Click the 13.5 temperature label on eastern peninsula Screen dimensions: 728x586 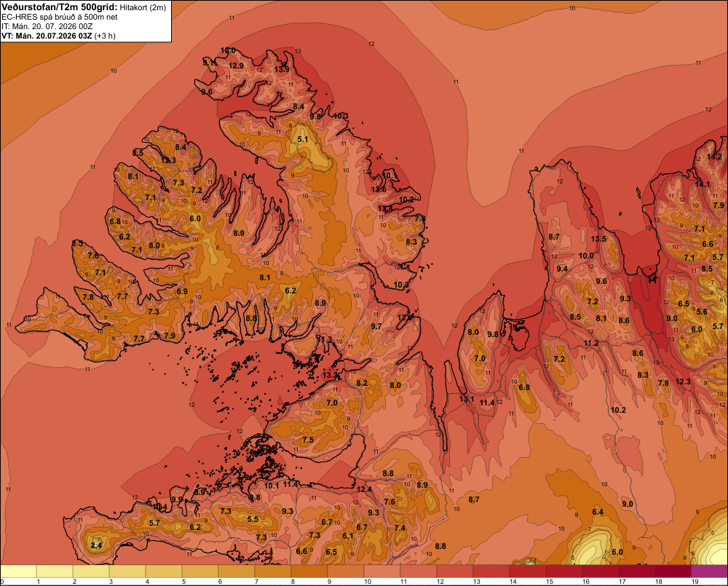pos(599,239)
